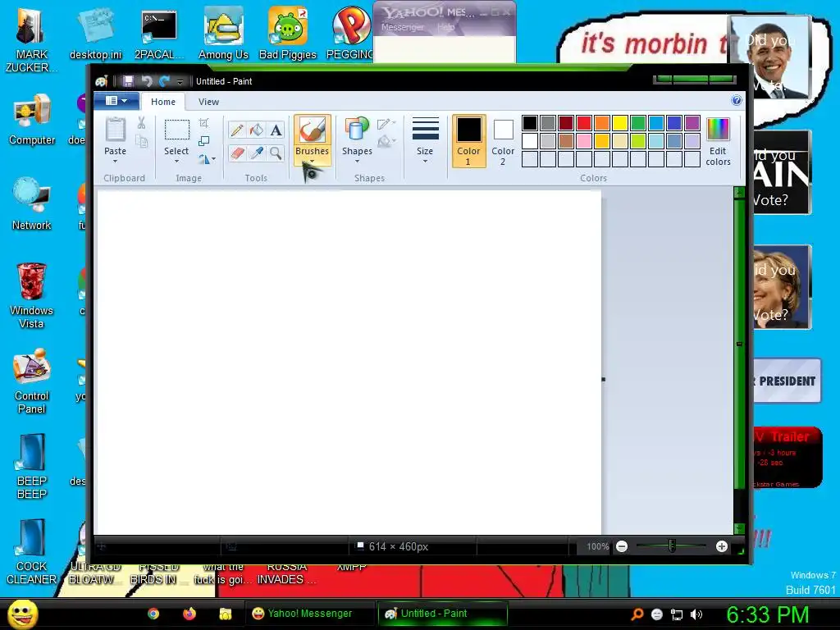Click the Brushes tool icon

click(312, 130)
